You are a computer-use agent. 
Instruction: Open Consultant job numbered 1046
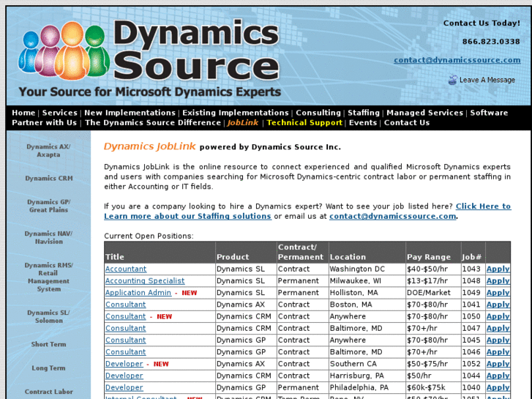pyautogui.click(x=126, y=352)
